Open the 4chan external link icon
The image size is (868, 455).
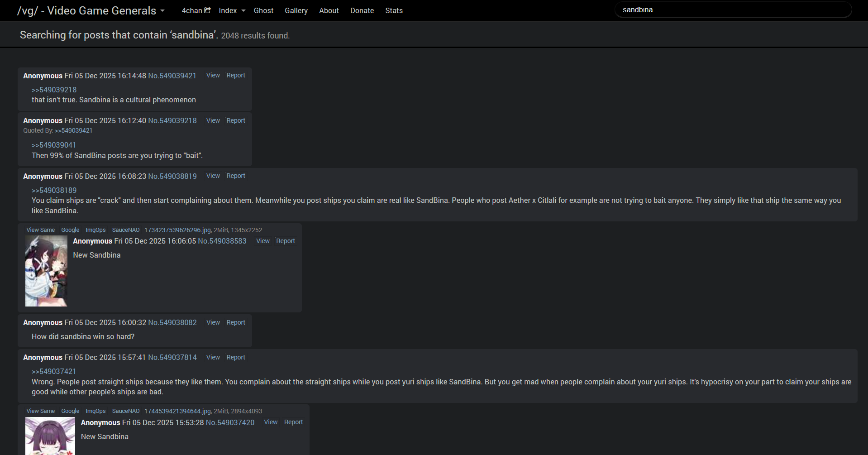pyautogui.click(x=207, y=10)
